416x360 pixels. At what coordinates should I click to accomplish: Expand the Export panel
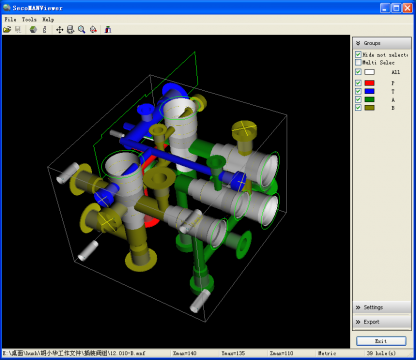pyautogui.click(x=382, y=322)
